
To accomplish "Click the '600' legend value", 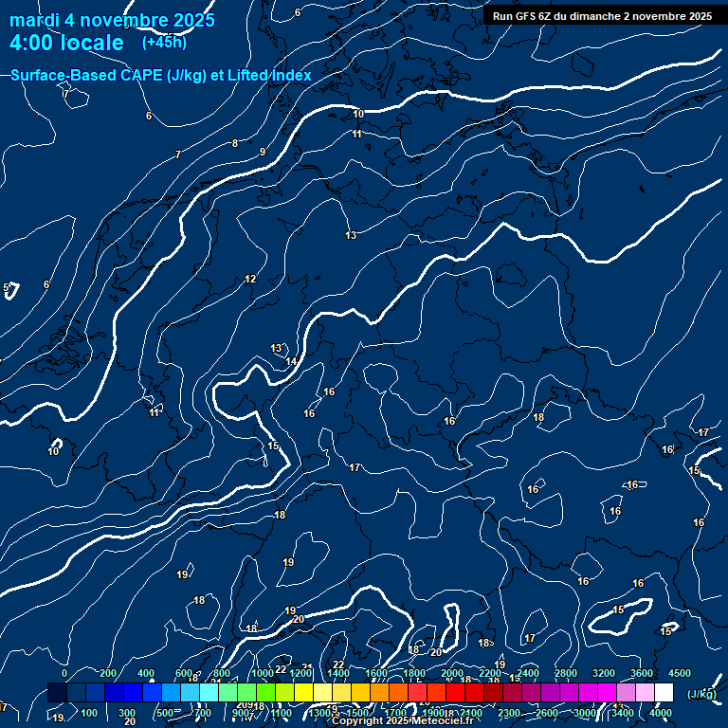I will coord(183,673).
